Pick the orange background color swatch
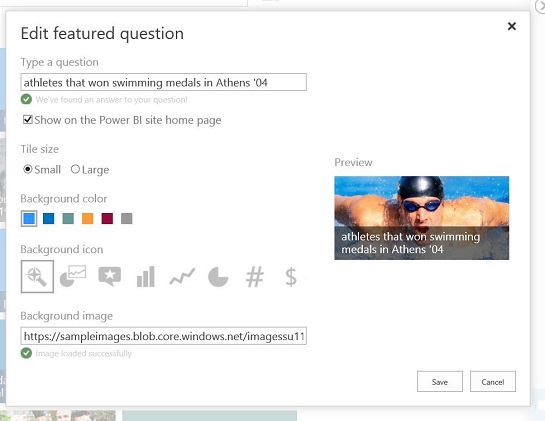This screenshot has width=545, height=421. (88, 219)
